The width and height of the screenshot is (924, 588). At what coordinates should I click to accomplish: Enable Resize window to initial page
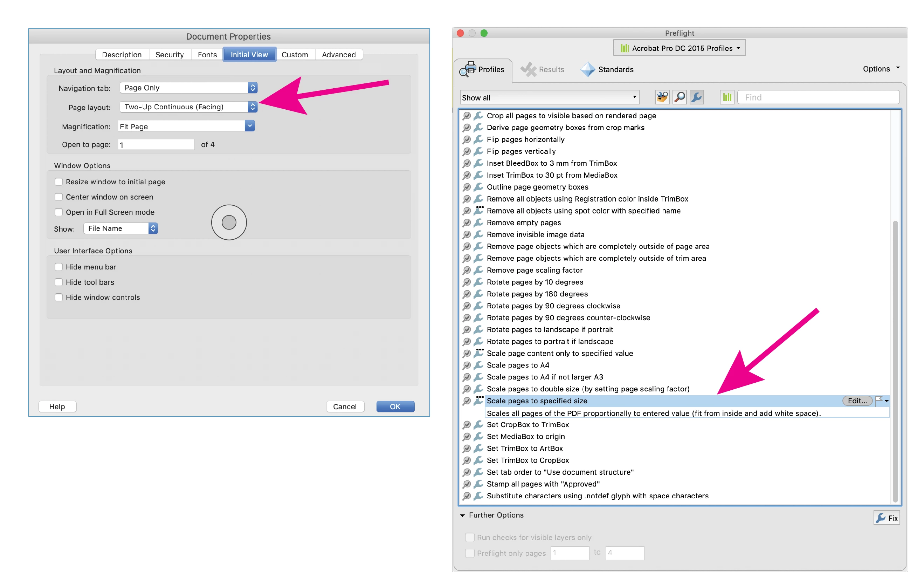coord(59,182)
